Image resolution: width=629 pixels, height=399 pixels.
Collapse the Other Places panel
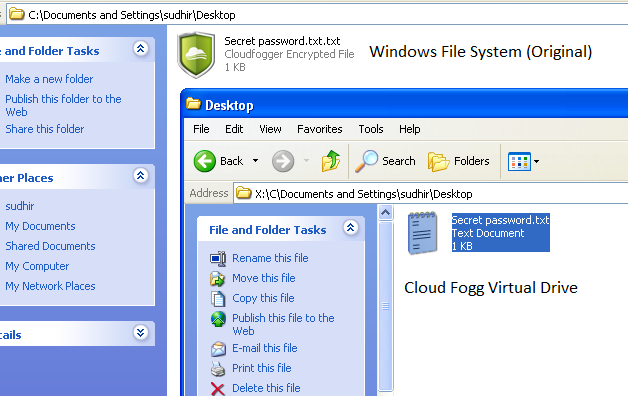tap(141, 175)
